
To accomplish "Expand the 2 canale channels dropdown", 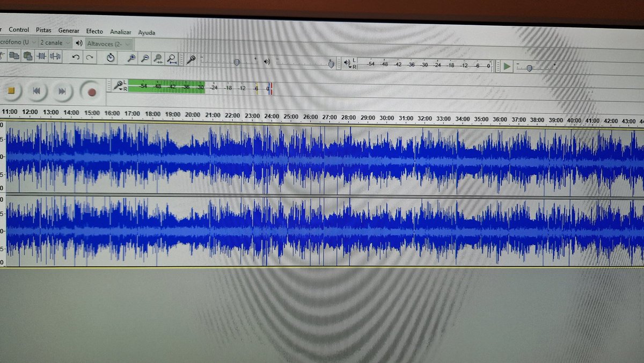I will pyautogui.click(x=55, y=42).
